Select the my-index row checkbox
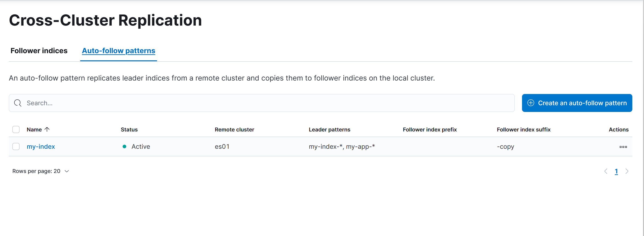Screen dimensions: 644x236 [x=16, y=146]
